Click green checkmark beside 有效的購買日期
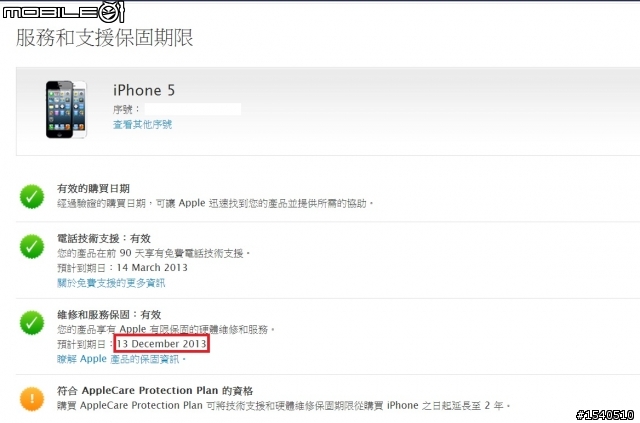The width and height of the screenshot is (640, 423). coord(32,197)
